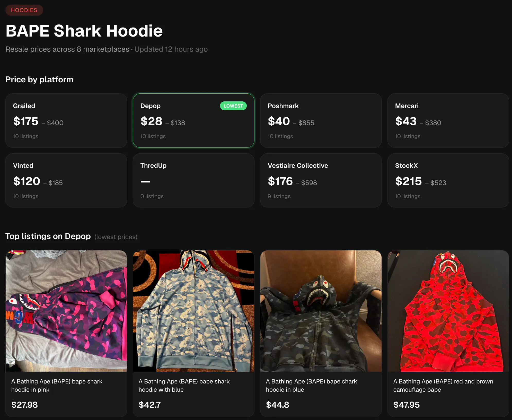Click the 'red and brown camouflage bape' title

pyautogui.click(x=443, y=386)
